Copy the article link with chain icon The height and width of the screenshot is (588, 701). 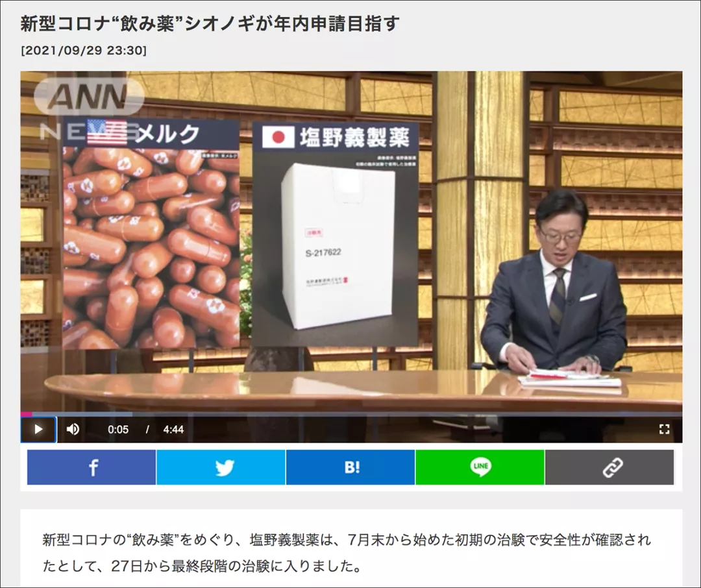[x=609, y=467]
